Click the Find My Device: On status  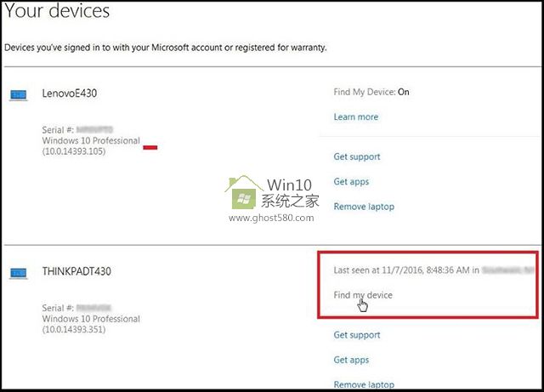point(371,92)
